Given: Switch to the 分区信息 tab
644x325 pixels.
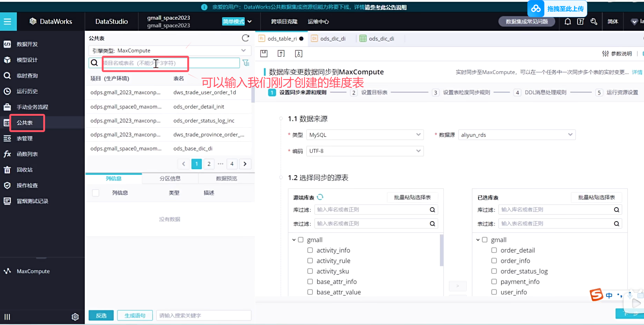Looking at the screenshot, I should click(x=170, y=178).
